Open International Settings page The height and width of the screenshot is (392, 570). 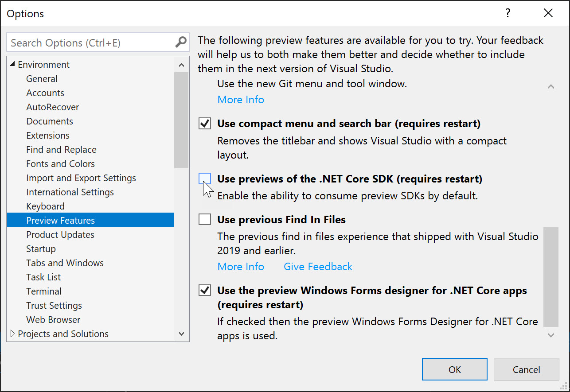tap(70, 192)
